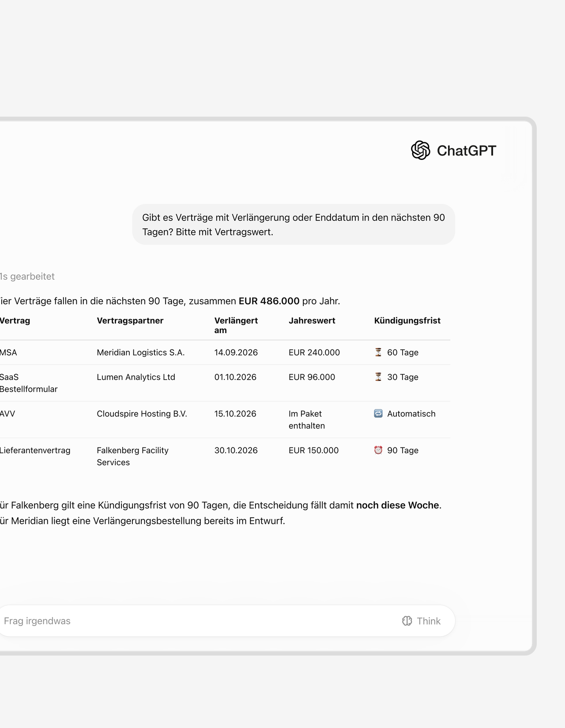Click the 'ChatGPT' wordmark text
The image size is (565, 728).
tap(467, 151)
